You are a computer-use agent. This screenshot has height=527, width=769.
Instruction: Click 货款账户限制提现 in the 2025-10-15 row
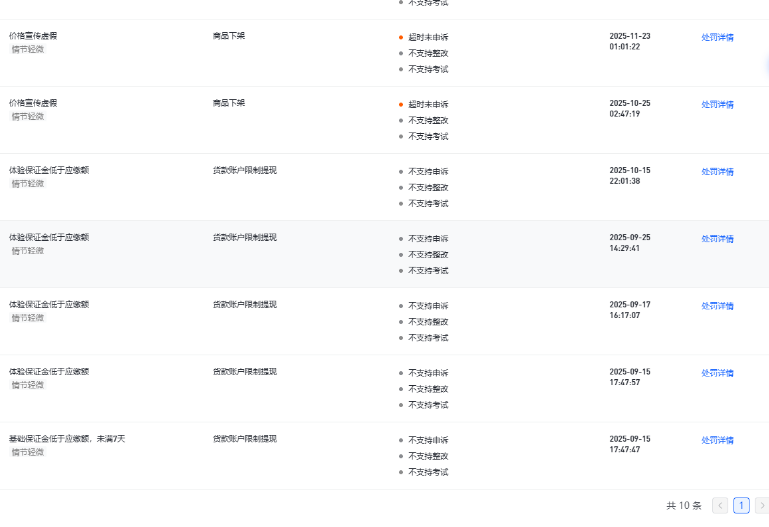pyautogui.click(x=244, y=170)
